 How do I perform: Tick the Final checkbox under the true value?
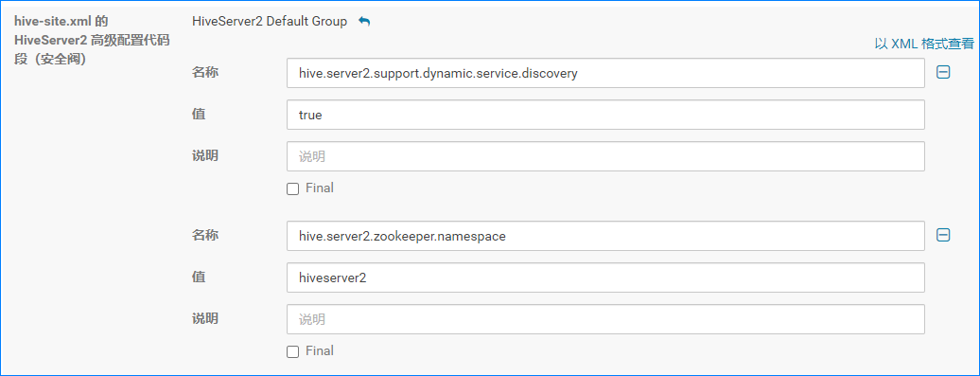pos(292,188)
